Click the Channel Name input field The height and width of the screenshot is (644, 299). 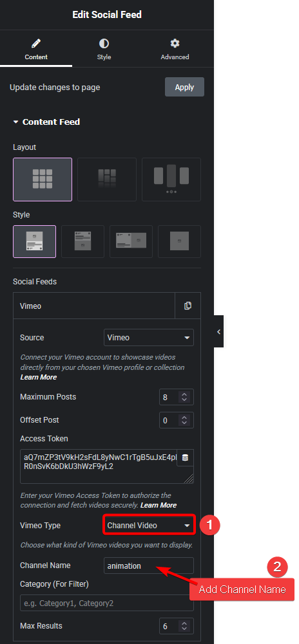pyautogui.click(x=148, y=566)
